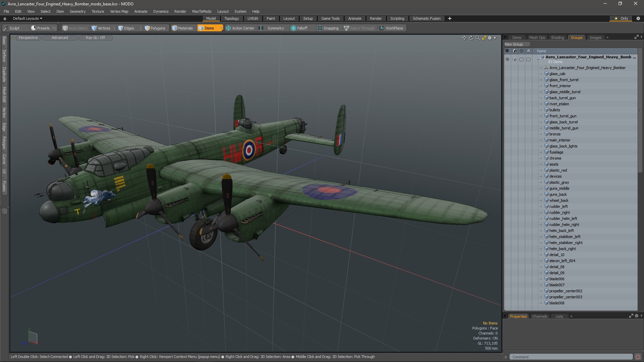Click the Command input field
Viewport: 644px width, 362px height.
571,357
